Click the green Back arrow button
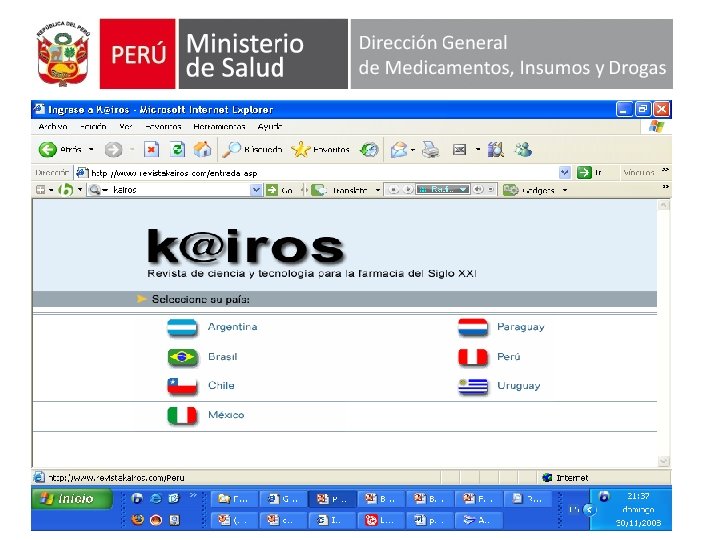Image resolution: width=720 pixels, height=540 pixels. click(x=47, y=150)
